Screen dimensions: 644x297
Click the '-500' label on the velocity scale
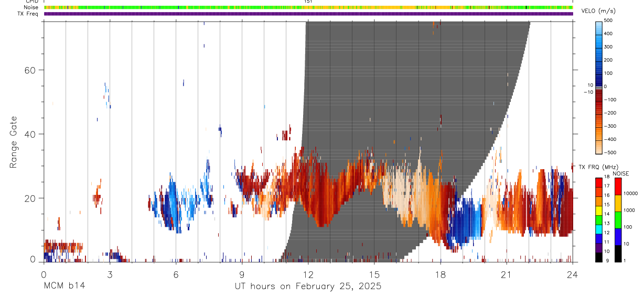609,152
